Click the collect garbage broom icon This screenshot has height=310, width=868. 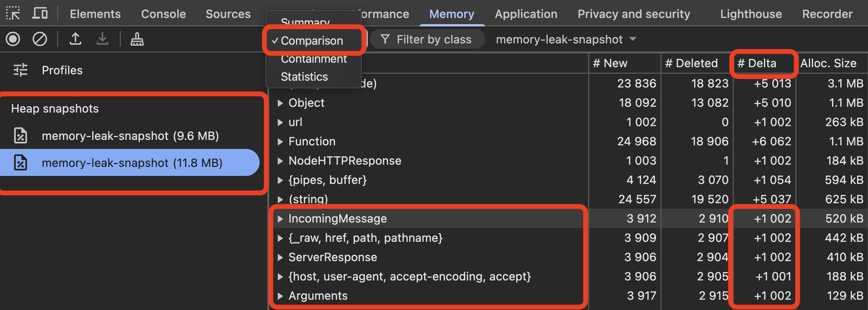pos(137,39)
